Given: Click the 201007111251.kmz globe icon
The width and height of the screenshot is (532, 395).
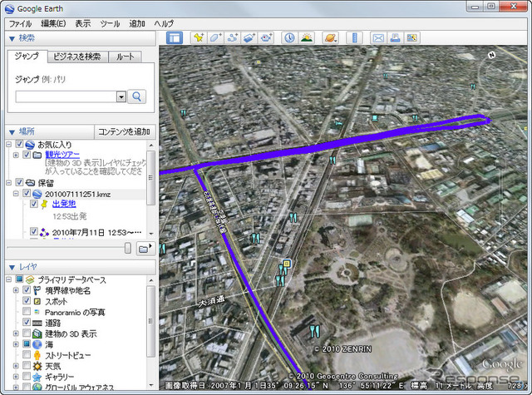Looking at the screenshot, I should pyautogui.click(x=37, y=194).
